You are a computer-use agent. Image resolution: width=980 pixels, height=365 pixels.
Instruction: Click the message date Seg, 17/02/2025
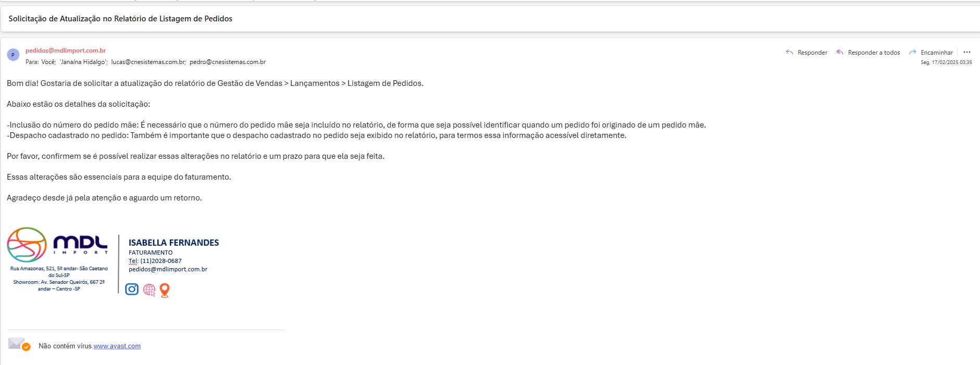coord(946,62)
